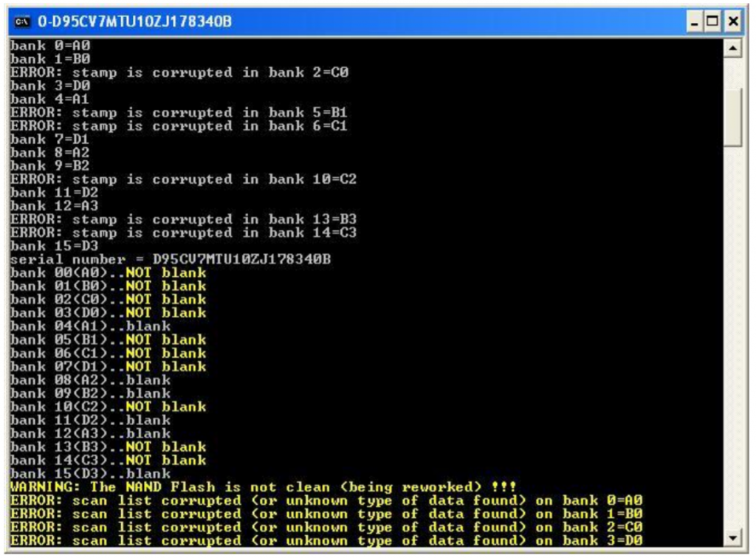Viewport: 756px width, 558px height.
Task: Click the serial number line D95CV7MTU10ZJ178340B
Action: click(x=171, y=260)
